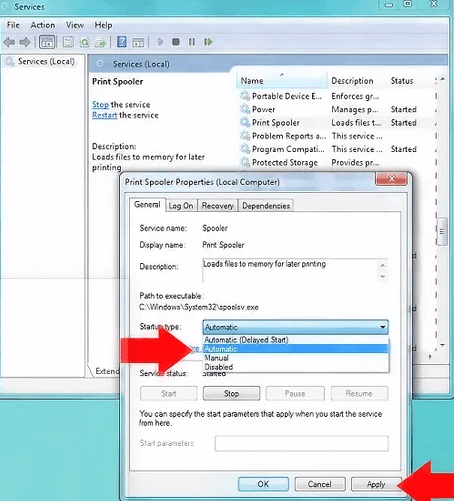Screen dimensions: 454x501
Task: Click the Show/Hide Action Pane toolbar icon
Action: pos(138,42)
